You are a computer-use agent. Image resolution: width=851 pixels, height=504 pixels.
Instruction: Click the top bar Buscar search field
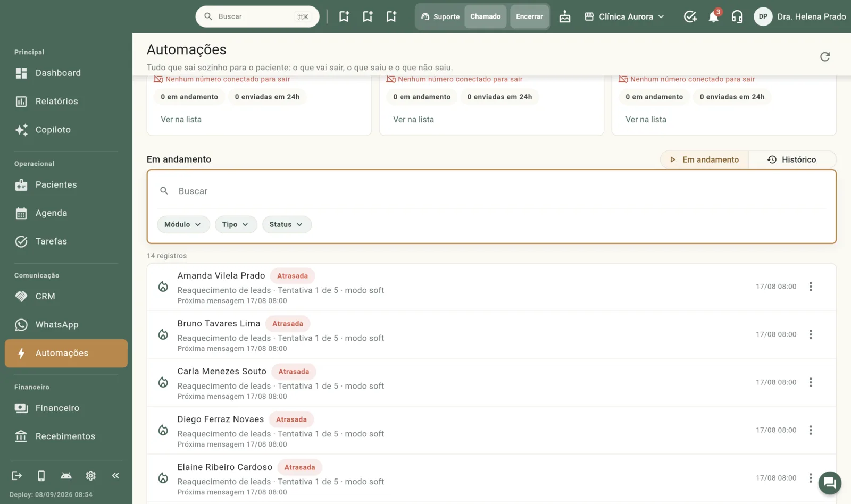tap(257, 16)
